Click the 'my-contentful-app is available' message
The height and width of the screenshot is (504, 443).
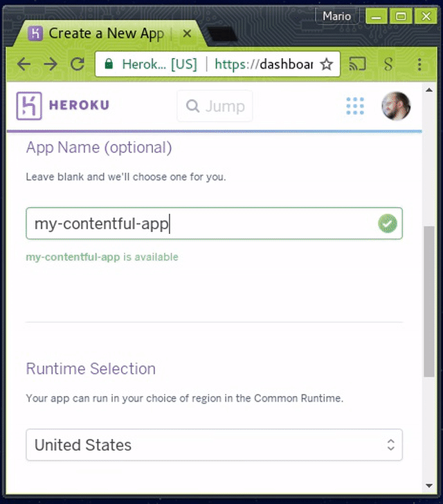pos(102,257)
